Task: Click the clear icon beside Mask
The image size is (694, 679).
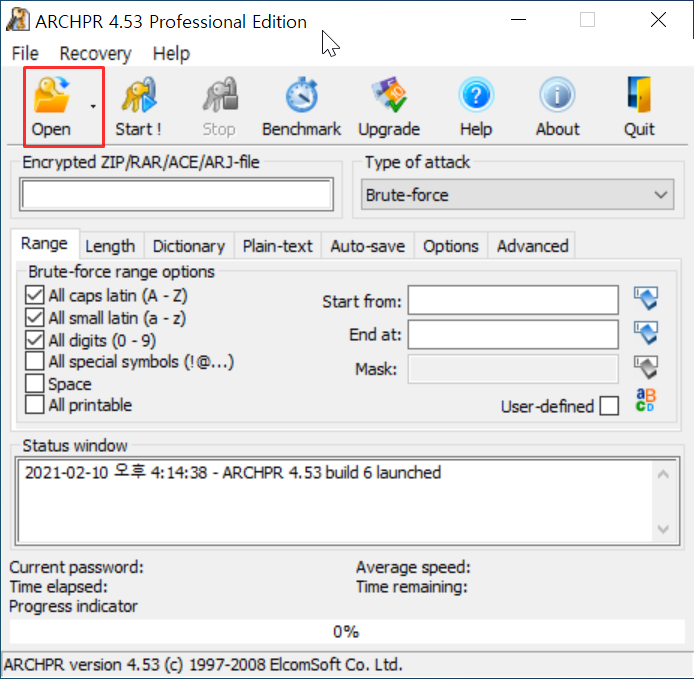Action: point(646,367)
